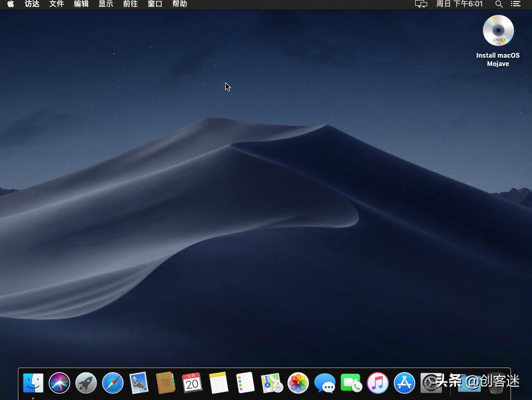The width and height of the screenshot is (532, 400).
Task: Open System Preferences
Action: pyautogui.click(x=430, y=383)
